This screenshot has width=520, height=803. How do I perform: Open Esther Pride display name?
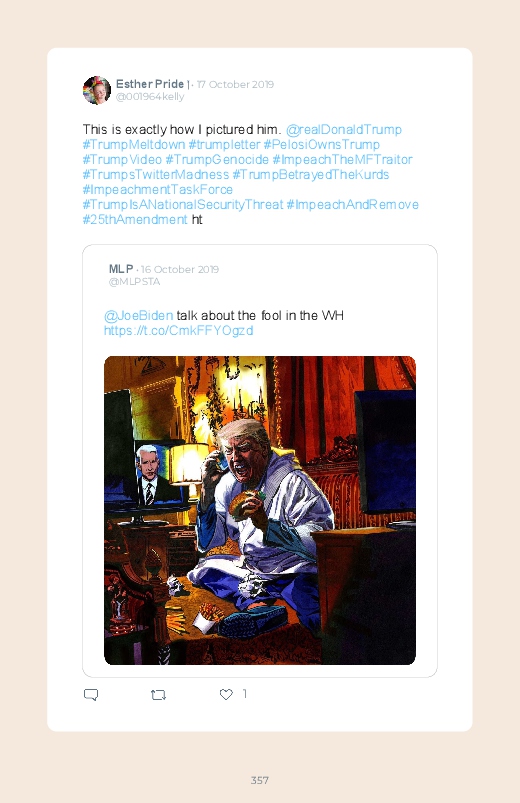click(x=150, y=84)
